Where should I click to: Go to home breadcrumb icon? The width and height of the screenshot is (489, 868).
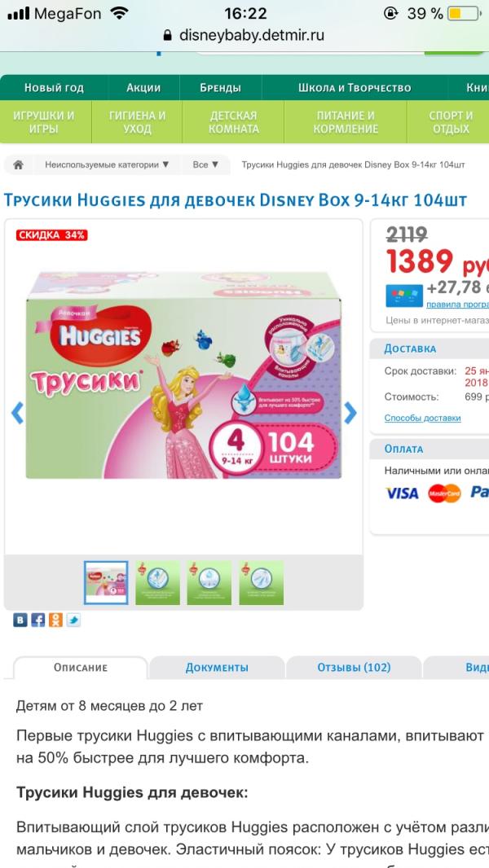click(x=18, y=165)
